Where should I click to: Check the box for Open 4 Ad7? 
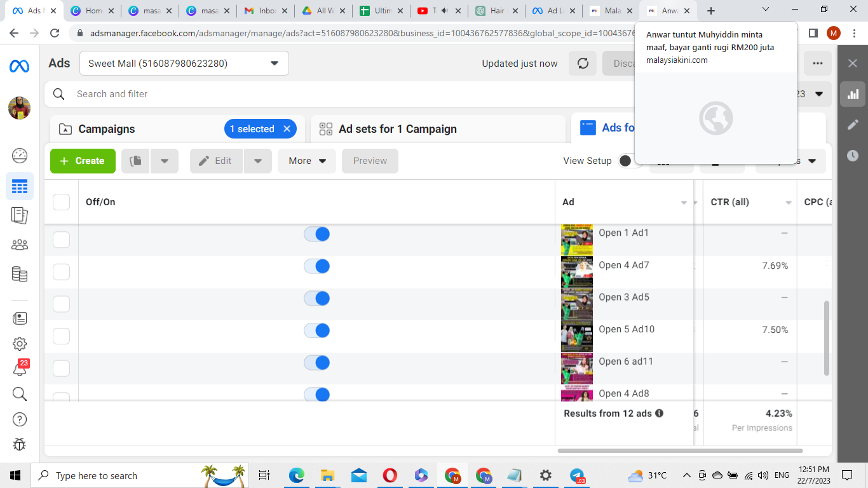click(x=61, y=272)
